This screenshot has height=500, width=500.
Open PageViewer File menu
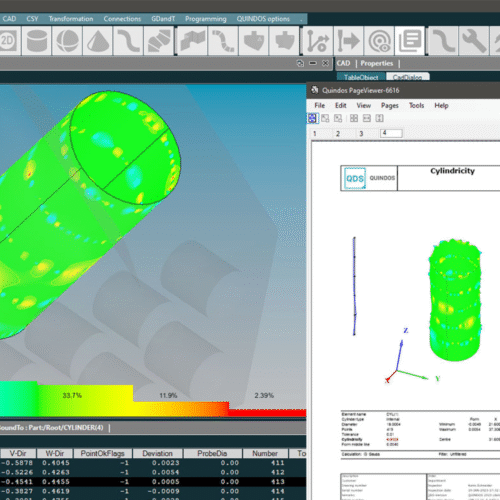click(x=319, y=105)
